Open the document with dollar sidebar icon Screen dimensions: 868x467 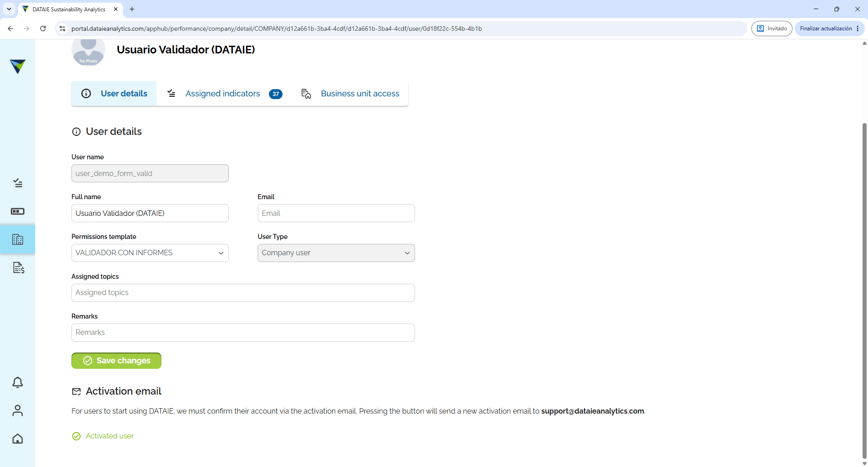point(19,268)
